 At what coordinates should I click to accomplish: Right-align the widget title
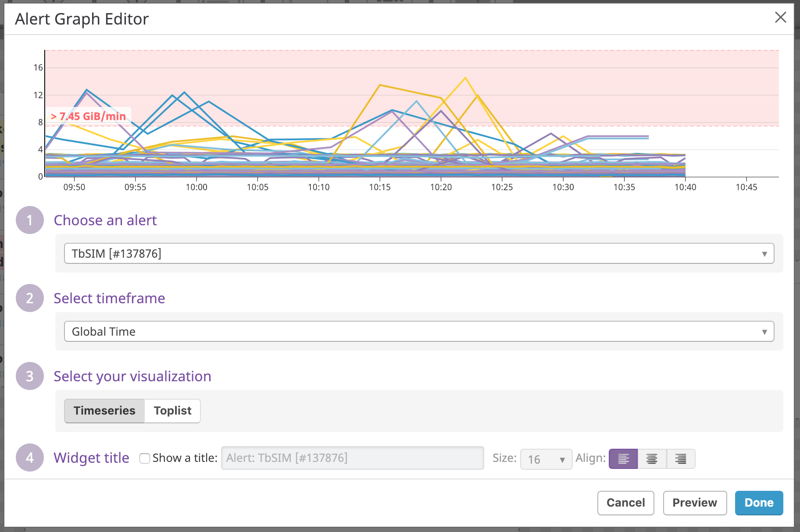680,459
